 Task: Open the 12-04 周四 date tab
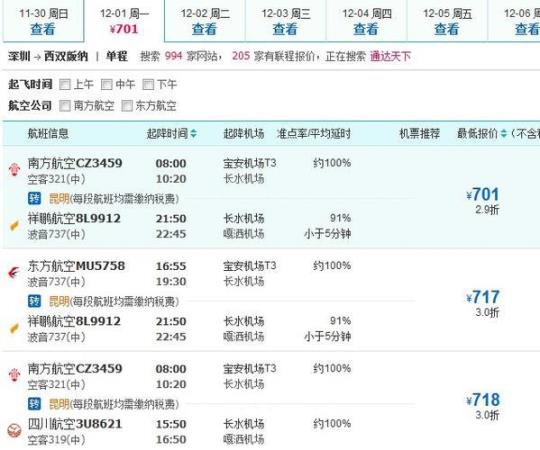click(x=366, y=21)
